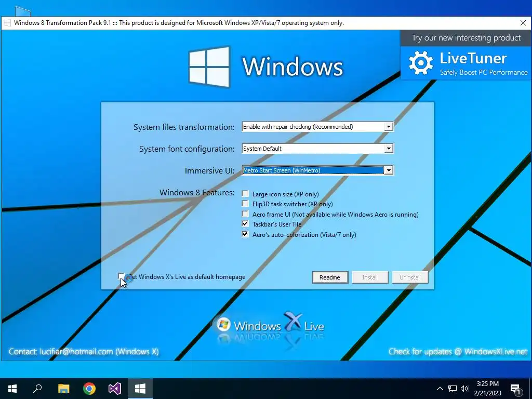Click 'Safely Boost PC Performance' text
The height and width of the screenshot is (399, 532).
pyautogui.click(x=484, y=72)
